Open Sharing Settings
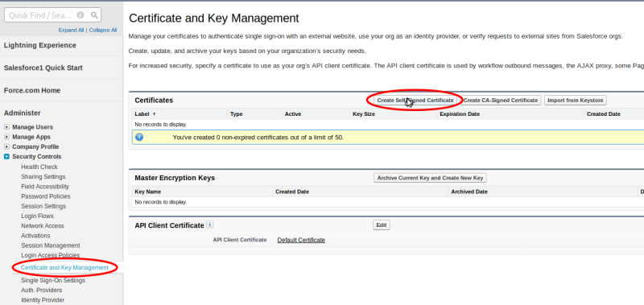The image size is (644, 305). point(43,176)
